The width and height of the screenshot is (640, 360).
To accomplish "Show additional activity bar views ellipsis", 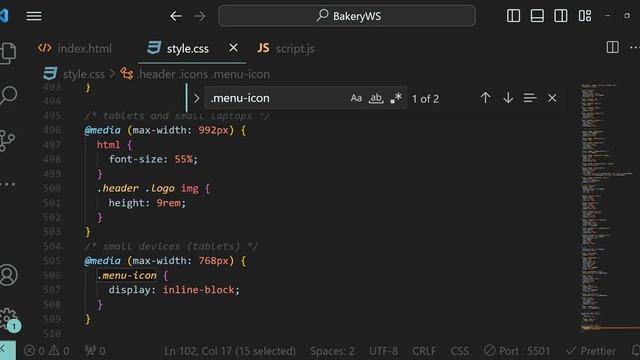I will tap(8, 184).
